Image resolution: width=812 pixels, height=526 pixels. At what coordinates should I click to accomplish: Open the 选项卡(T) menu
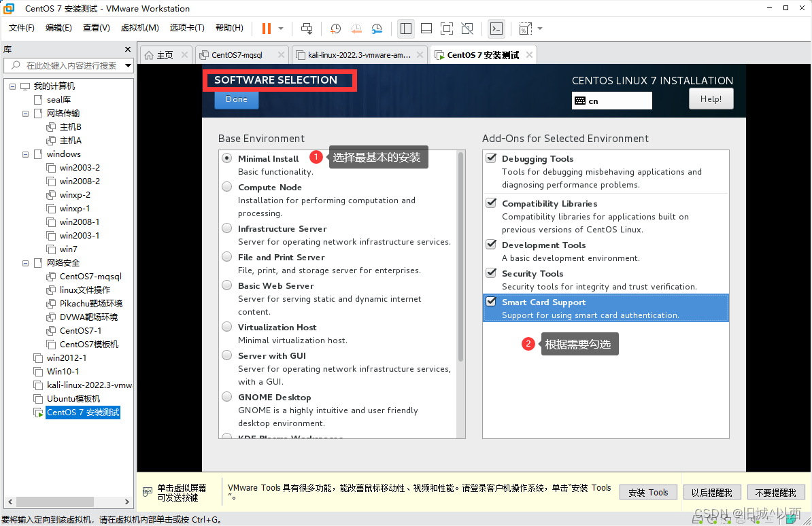pos(187,27)
